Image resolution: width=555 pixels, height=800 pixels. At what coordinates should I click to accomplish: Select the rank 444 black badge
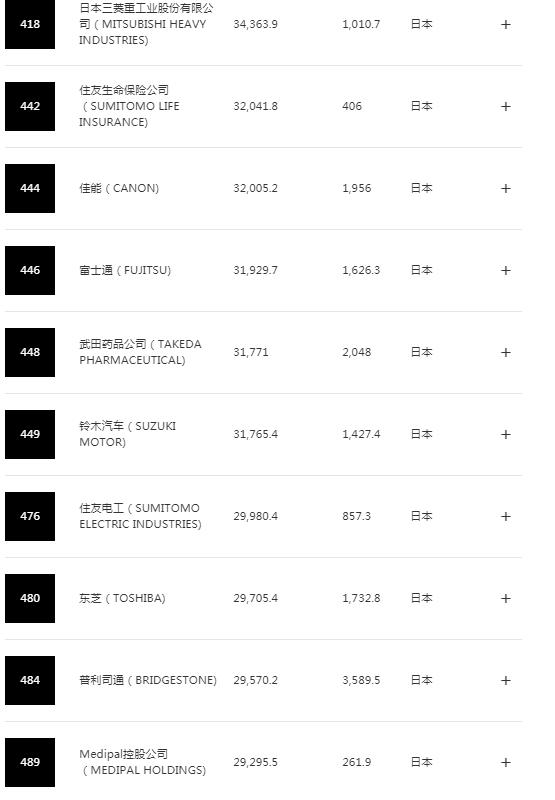[x=30, y=188]
